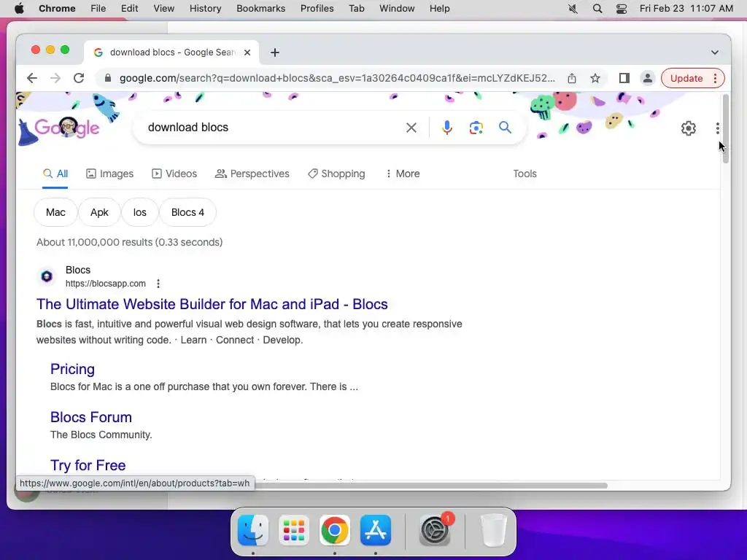Submit search with magnifier icon
The height and width of the screenshot is (560, 747).
pos(505,127)
